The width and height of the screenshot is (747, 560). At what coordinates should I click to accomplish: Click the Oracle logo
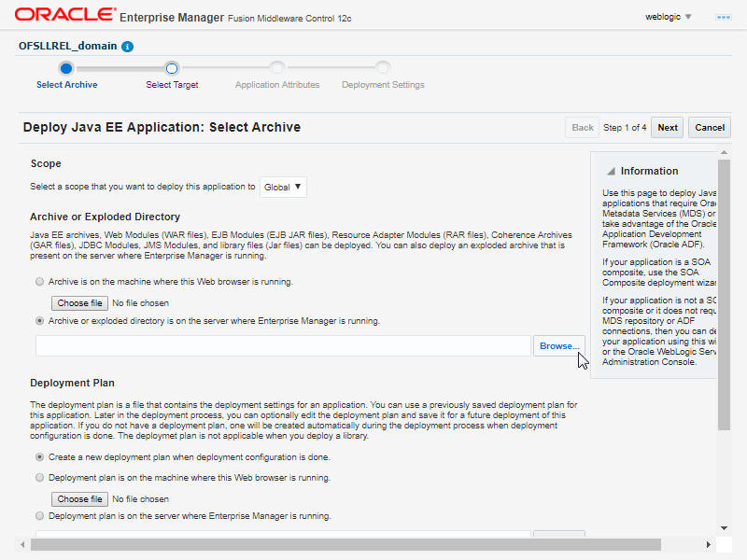[65, 14]
